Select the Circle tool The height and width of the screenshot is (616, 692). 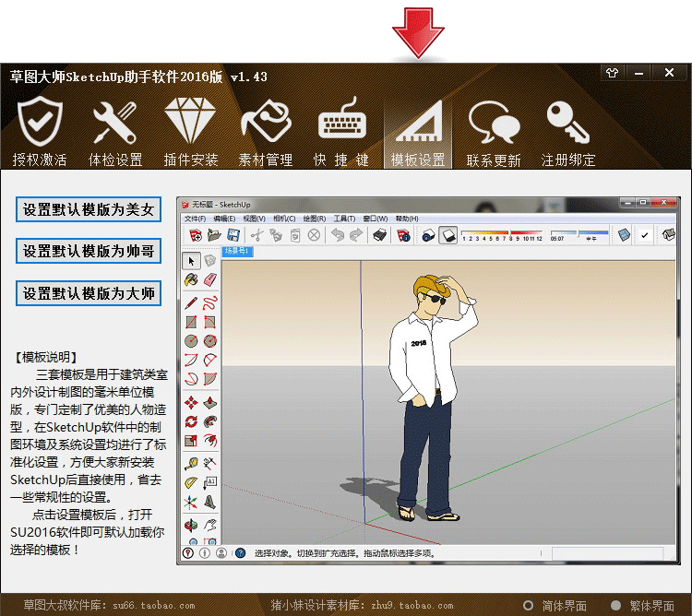(x=191, y=341)
